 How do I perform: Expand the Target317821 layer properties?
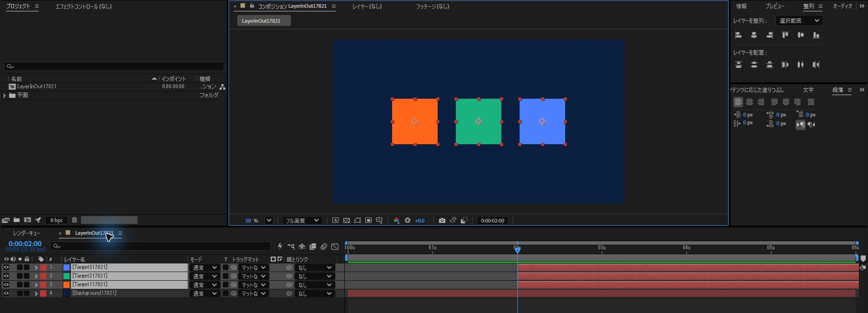coord(36,268)
